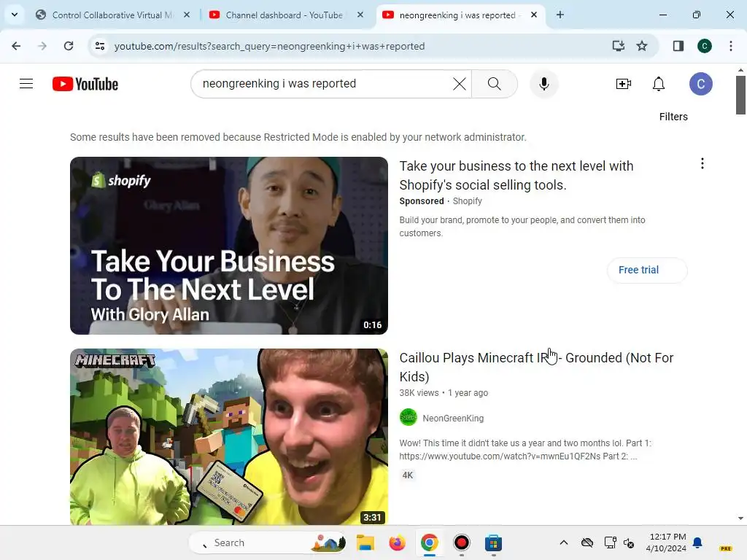Viewport: 747px width, 560px height.
Task: Click the NeonGreenKing channel avatar
Action: 409,418
